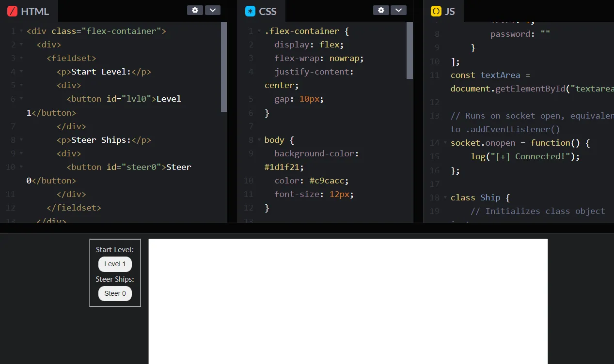Switch to the CSS editor tab
This screenshot has width=614, height=364.
262,11
